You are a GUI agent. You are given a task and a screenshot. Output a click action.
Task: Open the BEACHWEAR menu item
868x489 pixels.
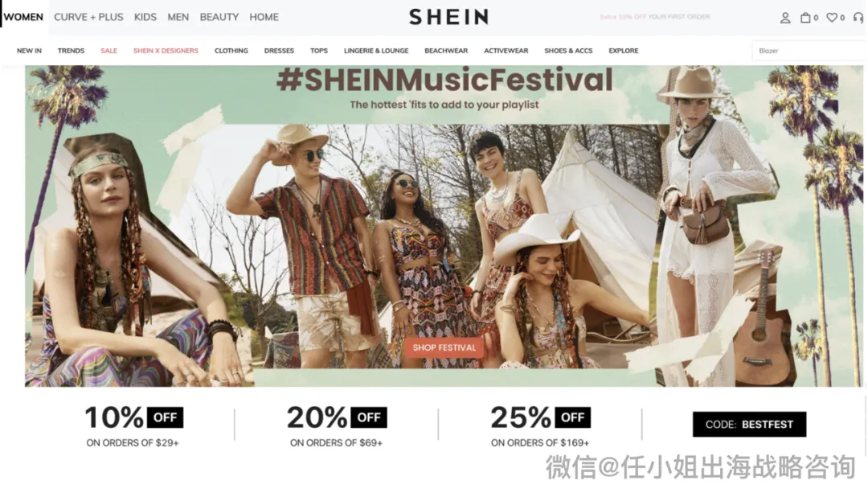click(x=446, y=51)
